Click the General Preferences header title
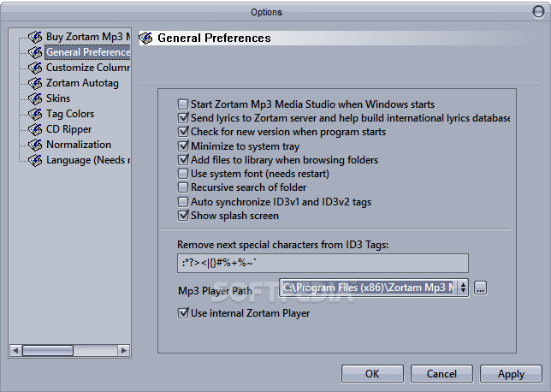Image resolution: width=551 pixels, height=392 pixels. click(214, 38)
